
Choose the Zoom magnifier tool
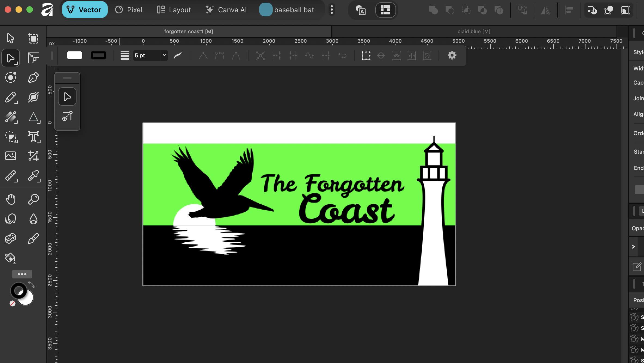[33, 199]
